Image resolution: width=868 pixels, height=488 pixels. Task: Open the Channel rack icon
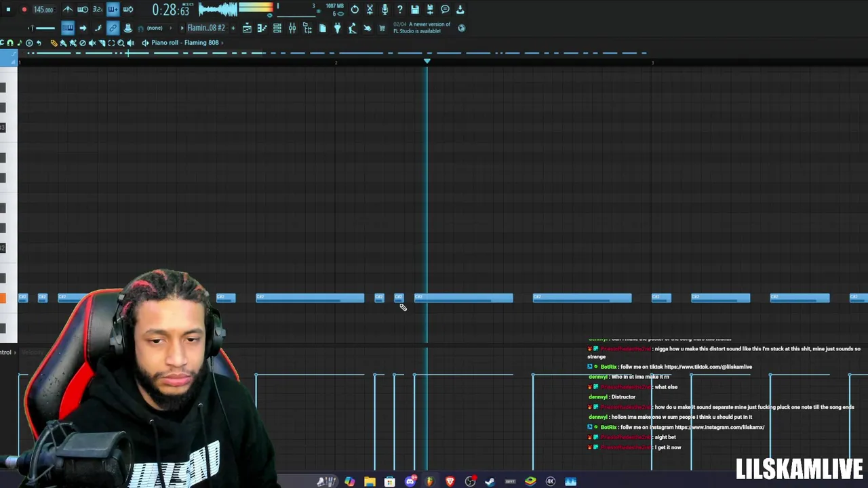pos(277,28)
